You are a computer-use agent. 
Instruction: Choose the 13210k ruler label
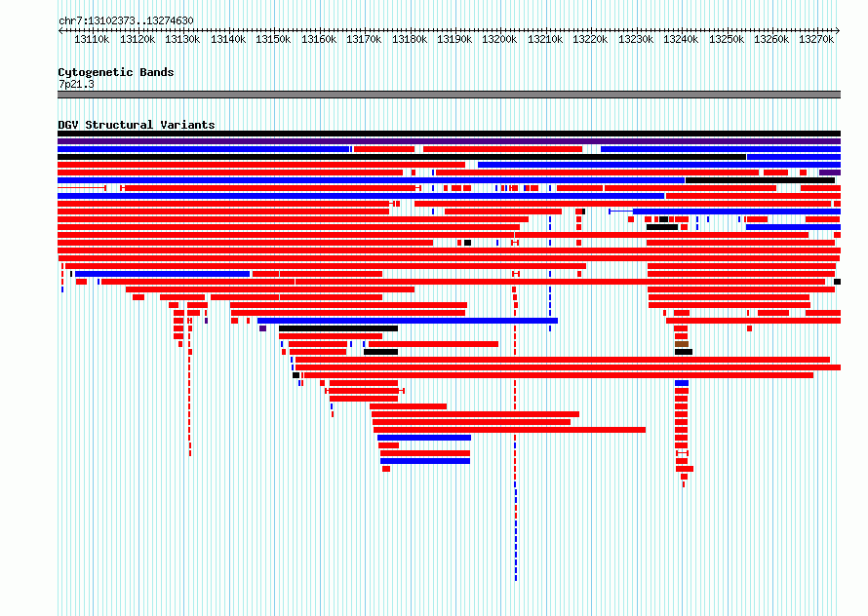click(x=545, y=39)
